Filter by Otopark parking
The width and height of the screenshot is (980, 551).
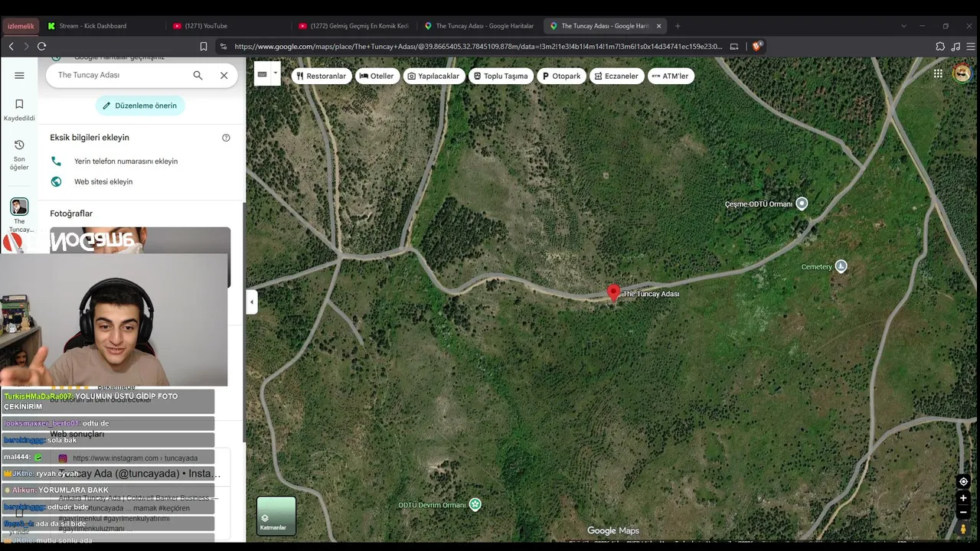point(561,76)
